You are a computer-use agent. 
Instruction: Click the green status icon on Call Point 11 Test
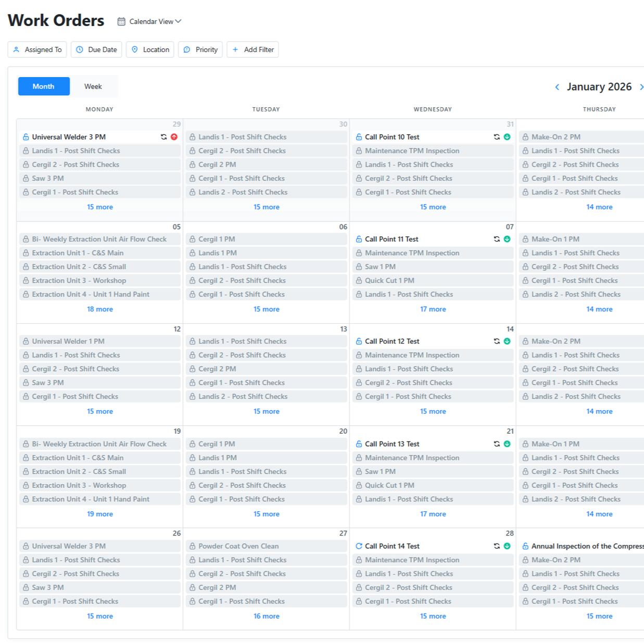tap(507, 239)
